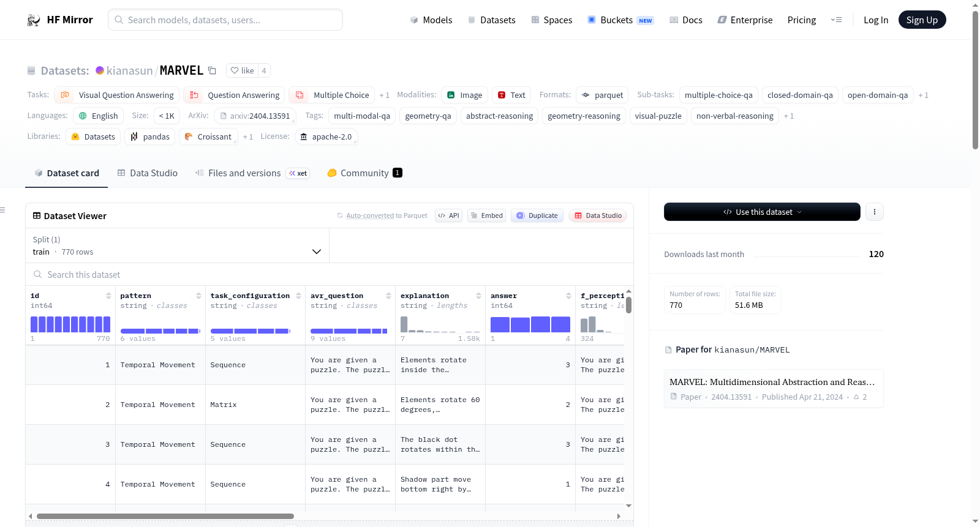Select the Image modality tag
980x527 pixels.
pos(464,95)
